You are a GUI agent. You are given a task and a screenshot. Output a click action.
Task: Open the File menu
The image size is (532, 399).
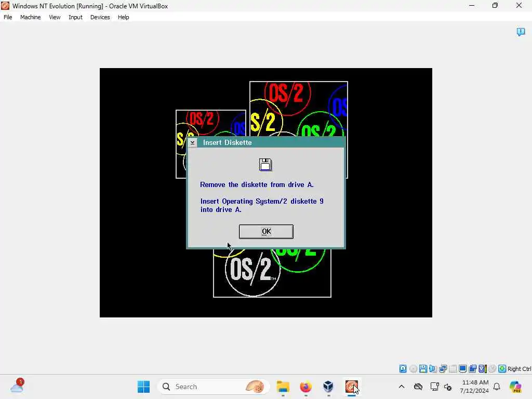coord(8,17)
